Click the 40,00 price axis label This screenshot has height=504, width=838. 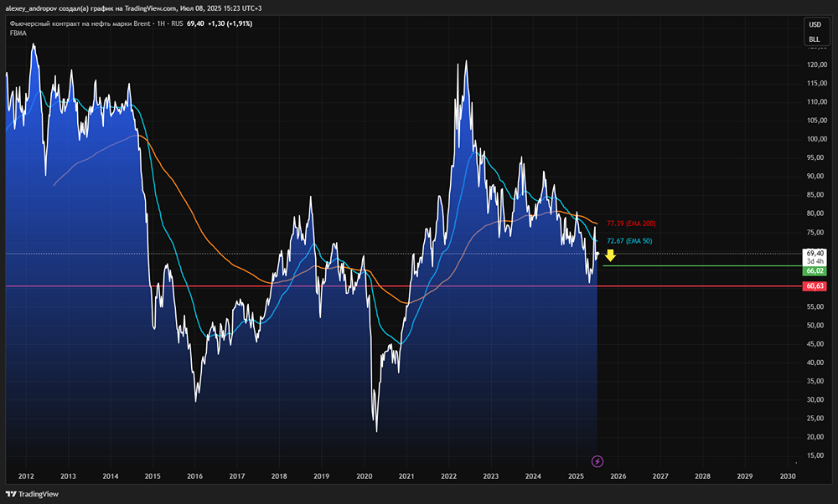[815, 363]
